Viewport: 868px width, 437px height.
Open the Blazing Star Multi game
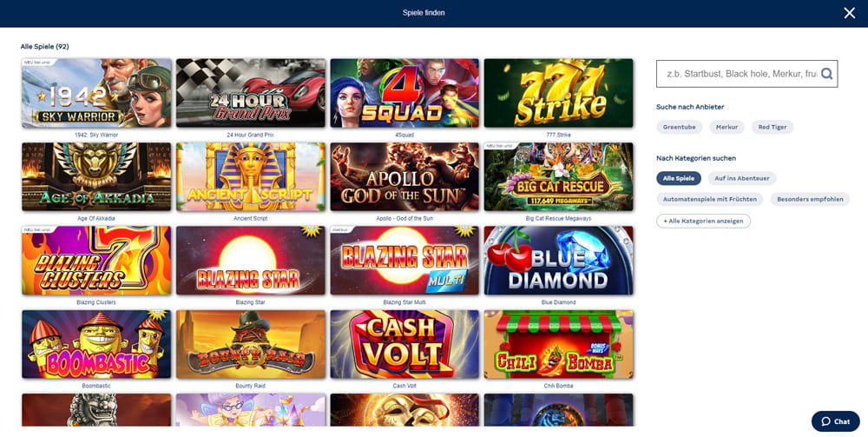[404, 261]
